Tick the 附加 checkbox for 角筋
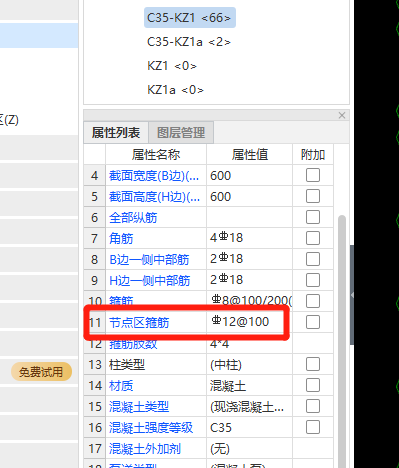The height and width of the screenshot is (468, 399). click(313, 238)
